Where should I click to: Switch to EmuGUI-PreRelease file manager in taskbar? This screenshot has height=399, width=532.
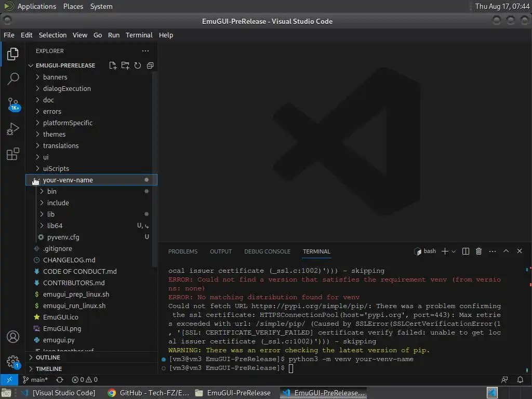point(233,393)
